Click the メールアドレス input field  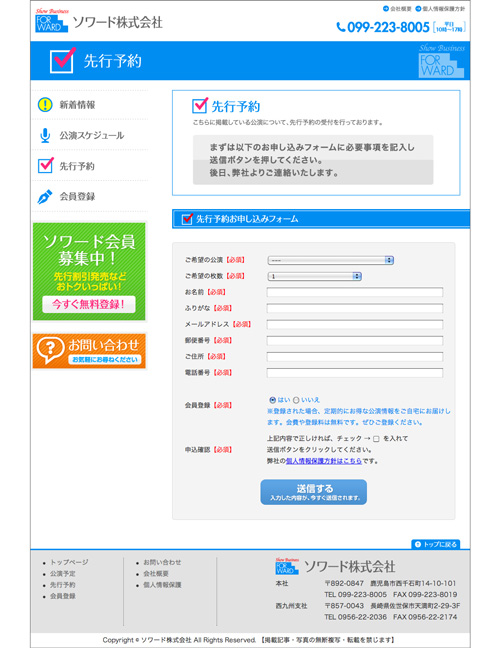[x=355, y=324]
